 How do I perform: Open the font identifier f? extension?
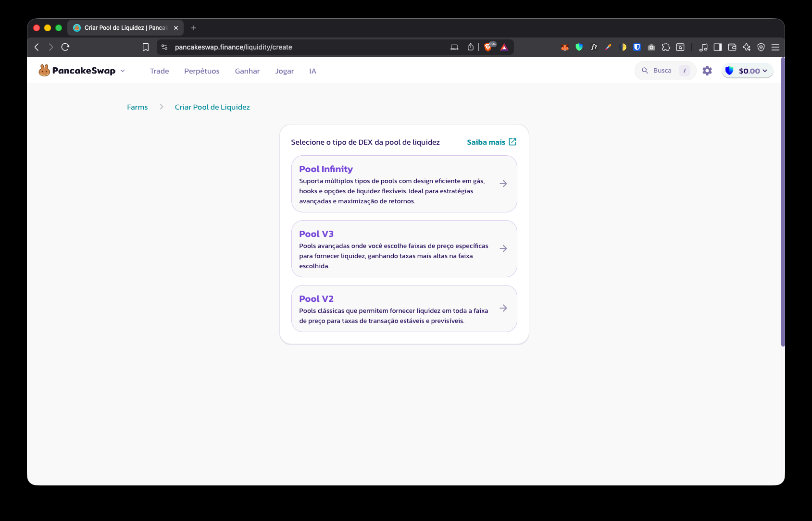pos(594,47)
